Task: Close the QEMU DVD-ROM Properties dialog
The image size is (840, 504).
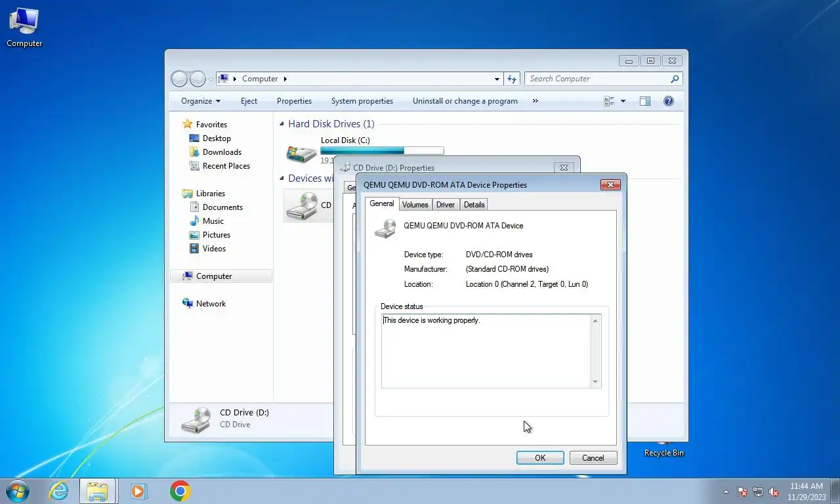Action: tap(610, 185)
